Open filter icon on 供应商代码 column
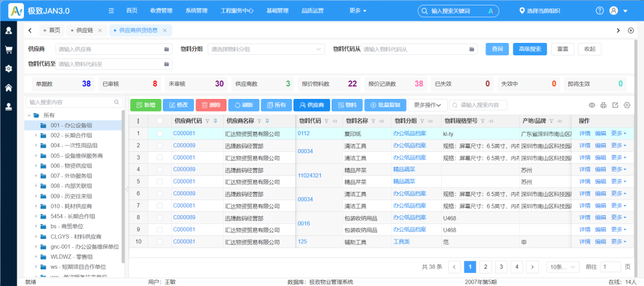 pos(208,121)
